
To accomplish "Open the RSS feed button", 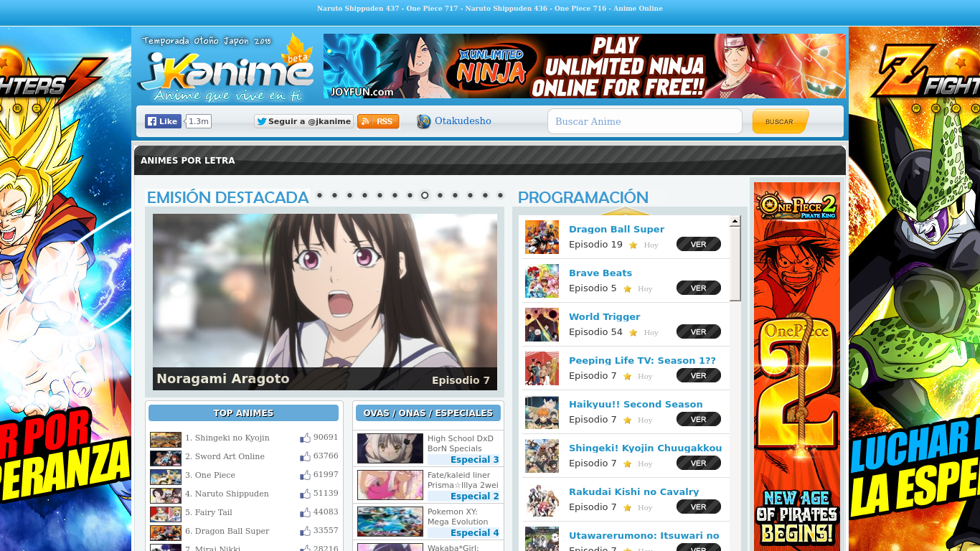I will click(378, 121).
